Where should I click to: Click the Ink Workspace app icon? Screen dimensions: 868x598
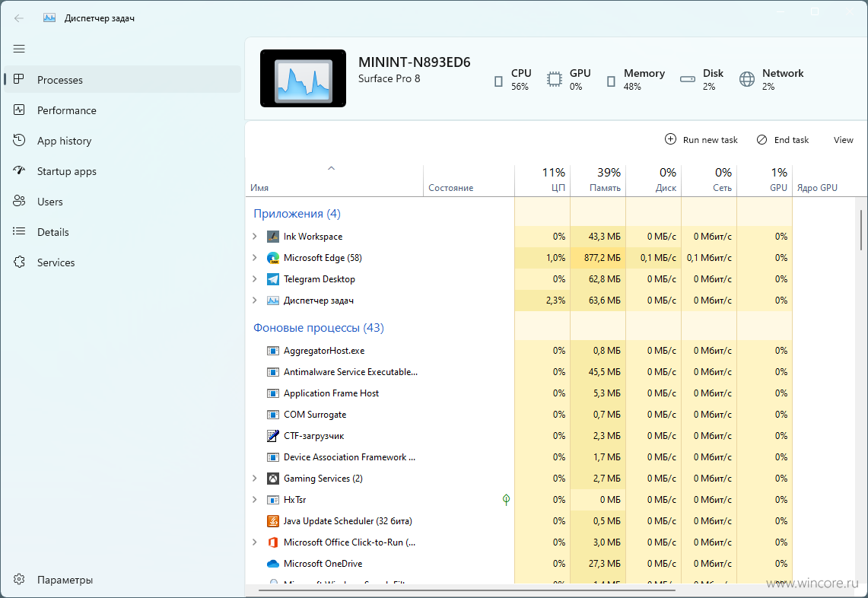coord(273,237)
